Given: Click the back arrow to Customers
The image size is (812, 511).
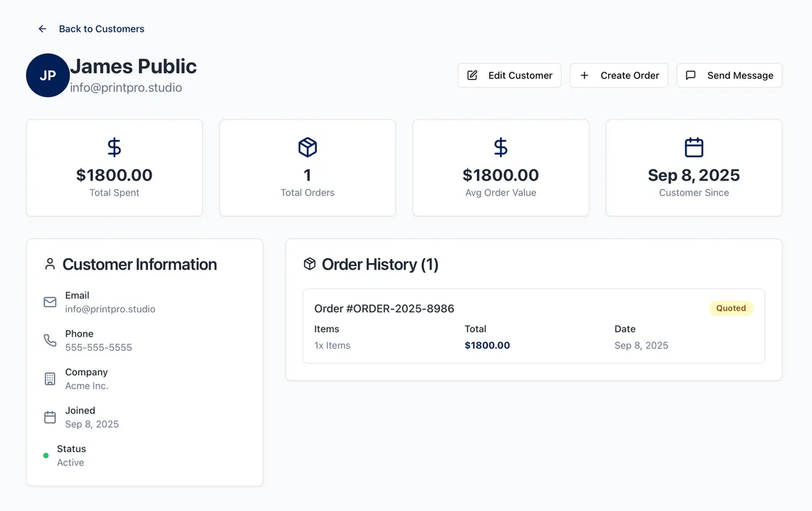Looking at the screenshot, I should click(41, 28).
